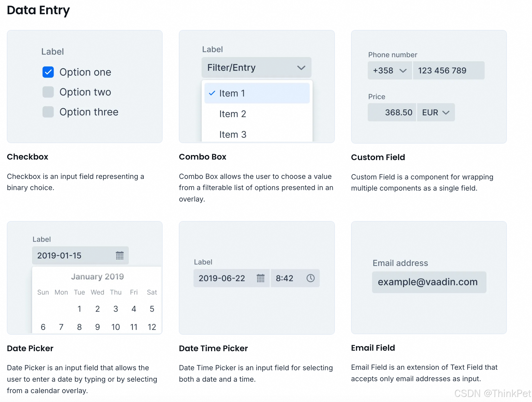The height and width of the screenshot is (402, 532).
Task: Check the Option two checkbox
Action: pos(48,92)
